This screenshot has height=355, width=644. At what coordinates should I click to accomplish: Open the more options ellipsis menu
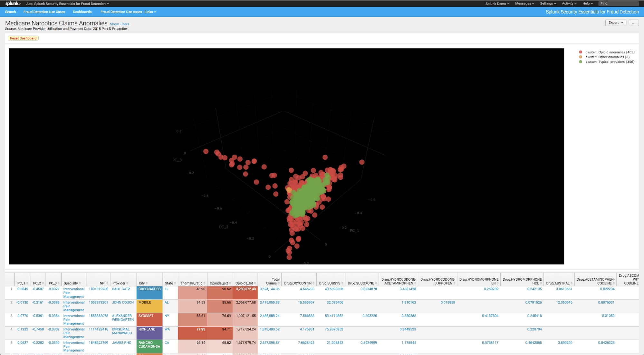(x=634, y=23)
